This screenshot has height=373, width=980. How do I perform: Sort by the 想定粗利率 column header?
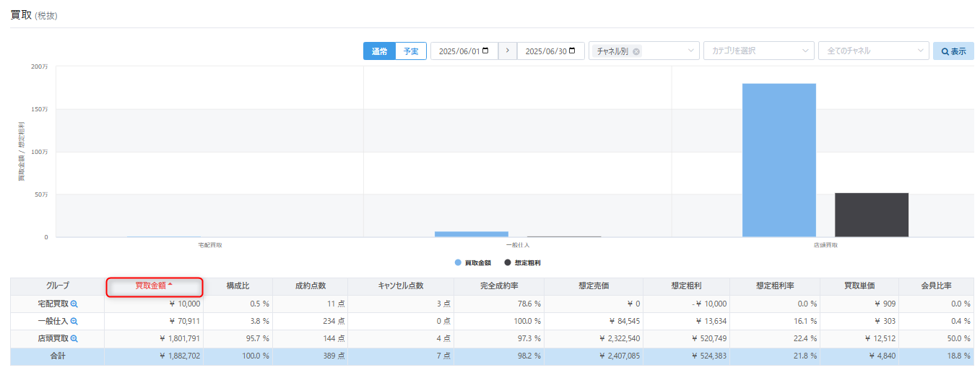click(x=775, y=286)
